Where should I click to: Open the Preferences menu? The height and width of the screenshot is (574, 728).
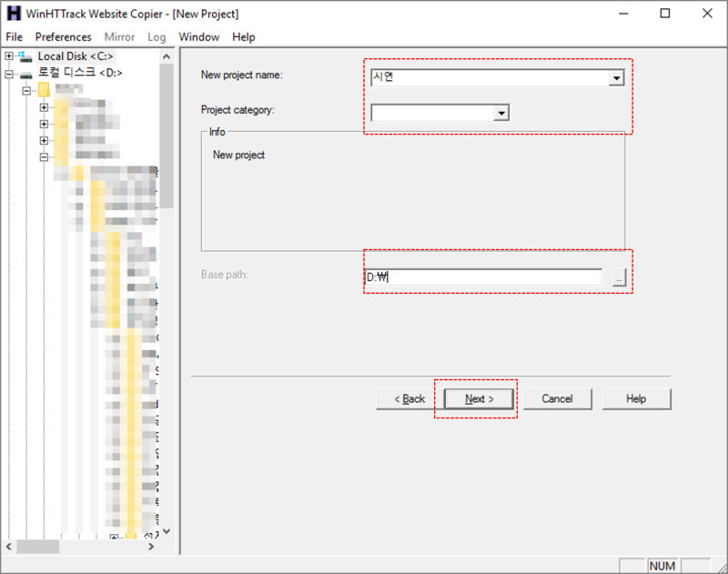click(x=63, y=37)
